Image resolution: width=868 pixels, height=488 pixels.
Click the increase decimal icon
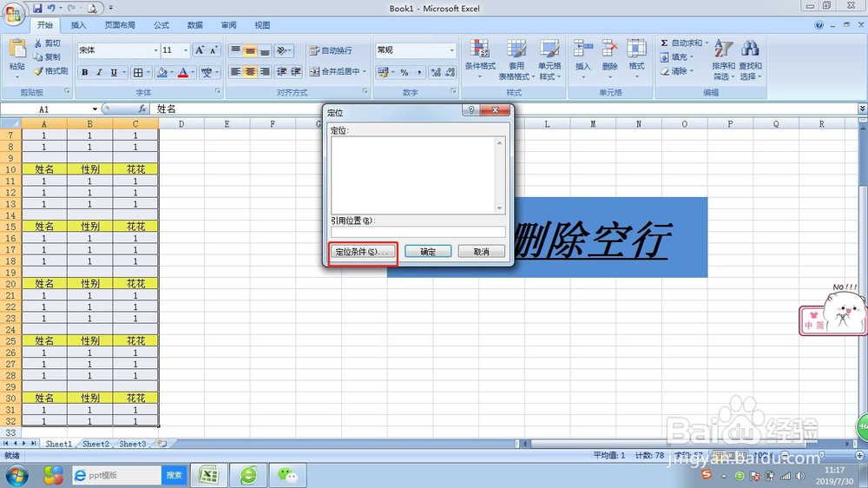436,72
